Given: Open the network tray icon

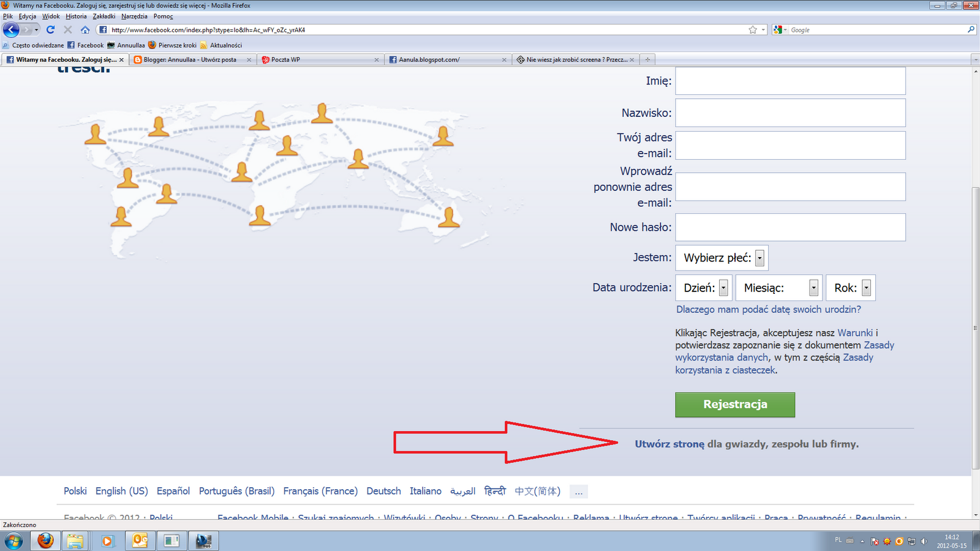Looking at the screenshot, I should tap(911, 541).
